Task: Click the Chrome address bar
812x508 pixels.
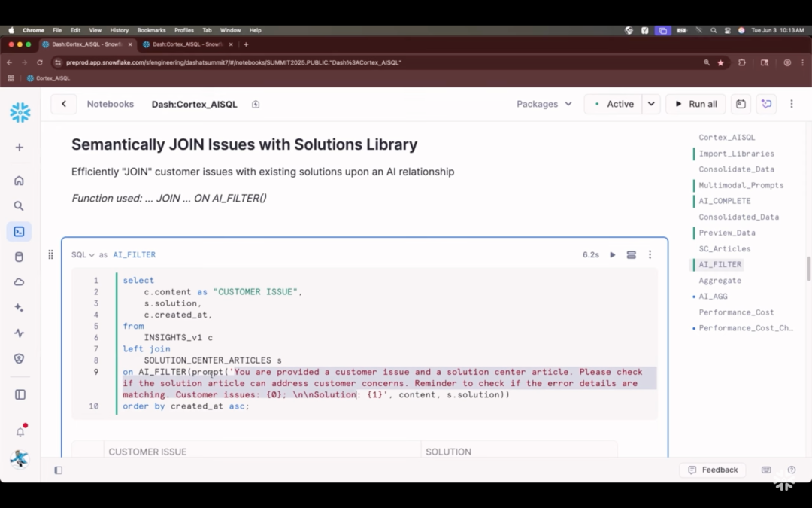Action: tap(380, 62)
